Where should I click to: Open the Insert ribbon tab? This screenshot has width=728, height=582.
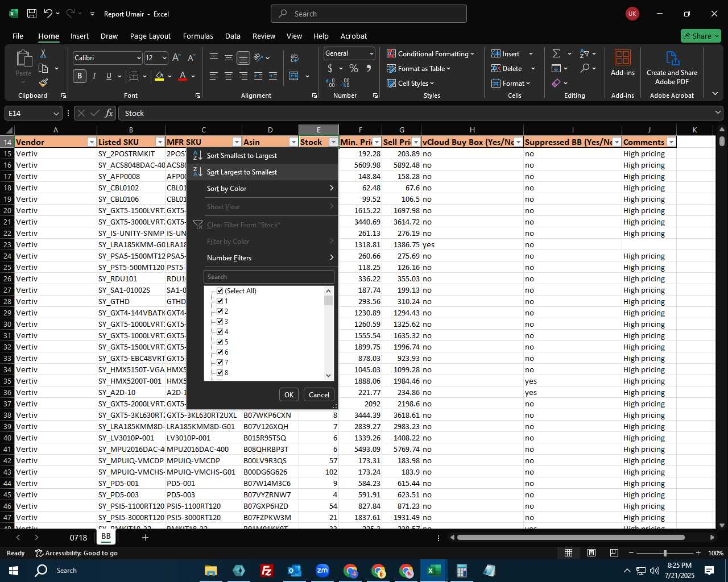coord(80,36)
